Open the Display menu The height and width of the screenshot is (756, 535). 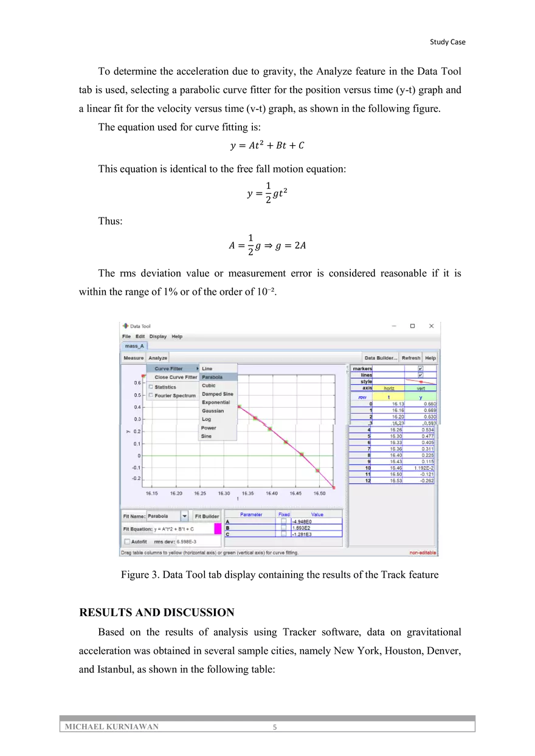click(x=158, y=336)
